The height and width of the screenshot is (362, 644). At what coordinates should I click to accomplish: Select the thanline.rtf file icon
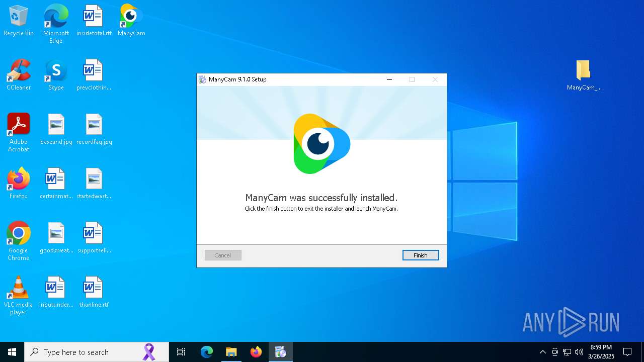[x=94, y=292]
